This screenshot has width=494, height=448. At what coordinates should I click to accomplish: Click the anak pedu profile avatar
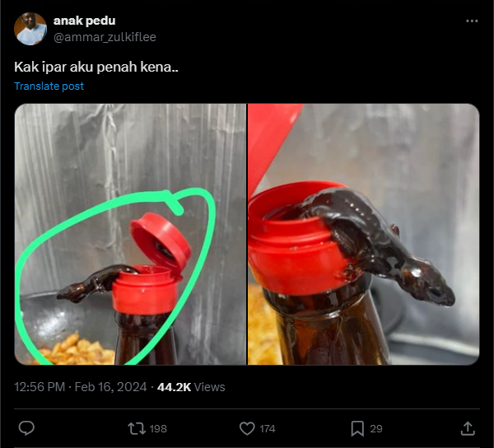(x=30, y=29)
